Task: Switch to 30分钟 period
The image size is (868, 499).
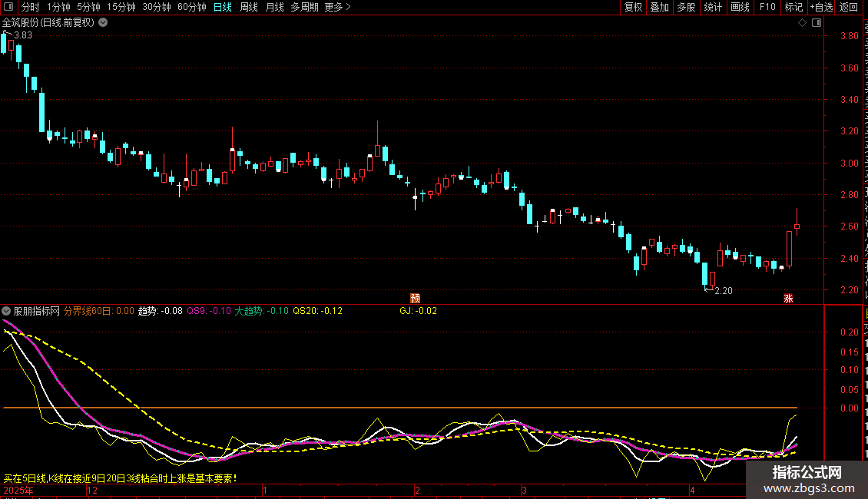Action: pyautogui.click(x=156, y=7)
